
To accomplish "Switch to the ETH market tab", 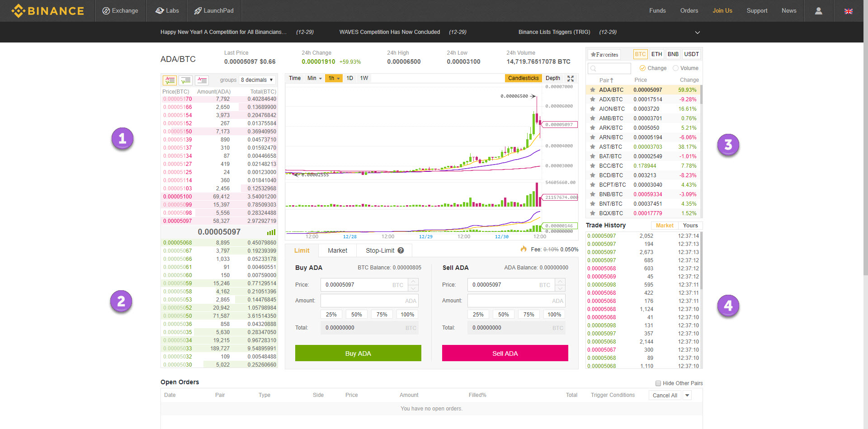I will [x=656, y=54].
